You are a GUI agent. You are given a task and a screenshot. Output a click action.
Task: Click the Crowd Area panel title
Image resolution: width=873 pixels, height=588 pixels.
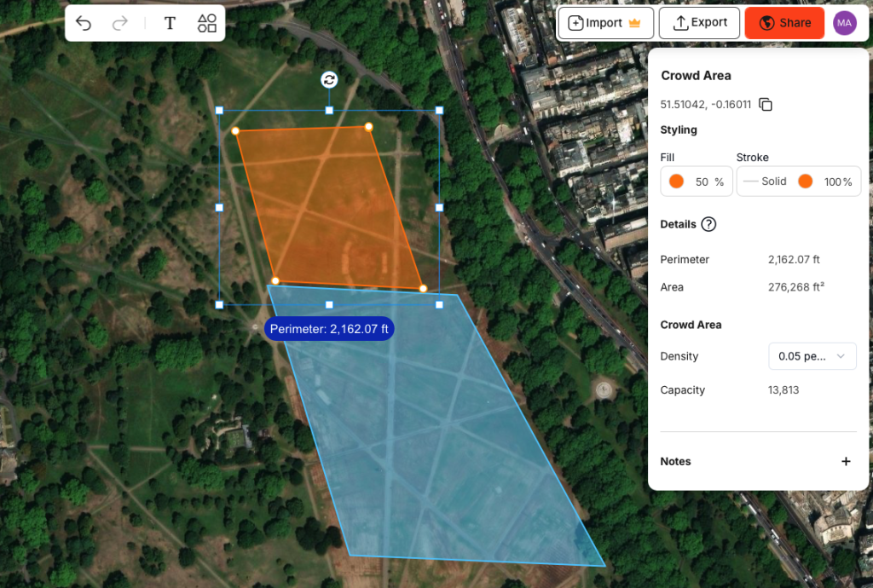696,76
